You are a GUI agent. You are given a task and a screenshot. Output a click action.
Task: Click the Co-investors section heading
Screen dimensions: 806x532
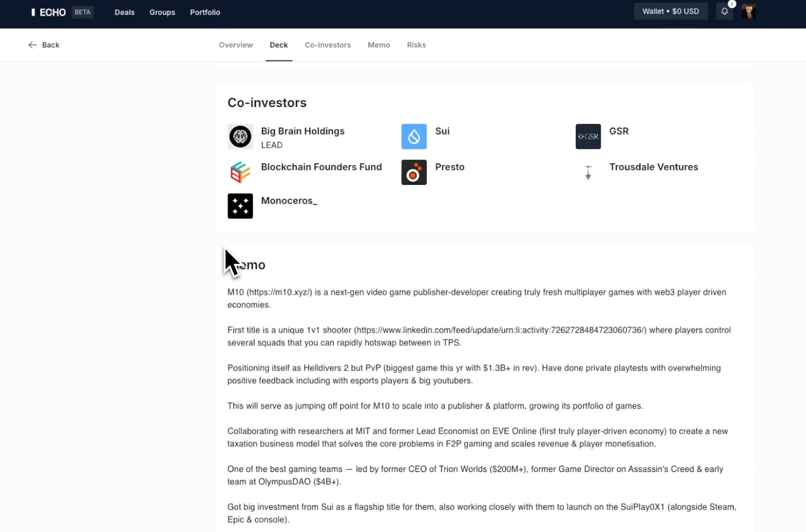click(x=267, y=102)
